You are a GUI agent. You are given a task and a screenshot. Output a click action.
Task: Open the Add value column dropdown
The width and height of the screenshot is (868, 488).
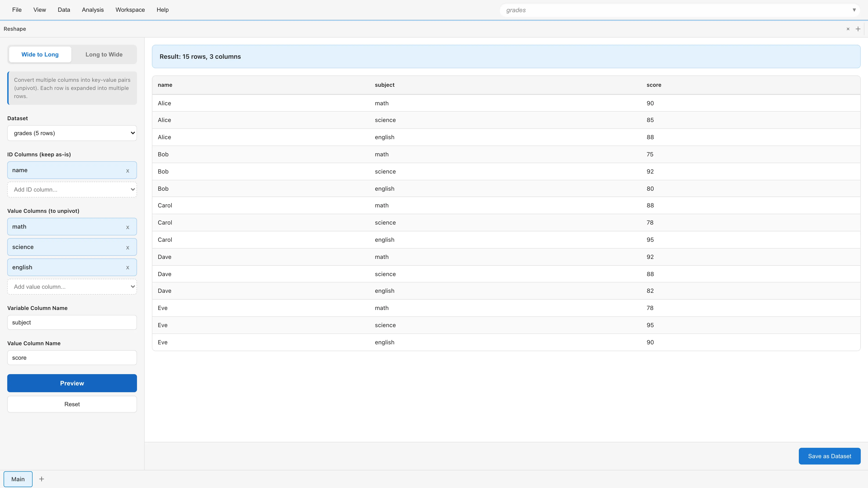[72, 287]
